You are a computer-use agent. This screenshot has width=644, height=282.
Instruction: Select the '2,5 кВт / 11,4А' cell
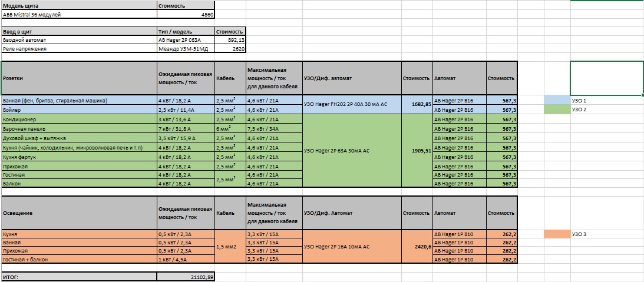186,110
